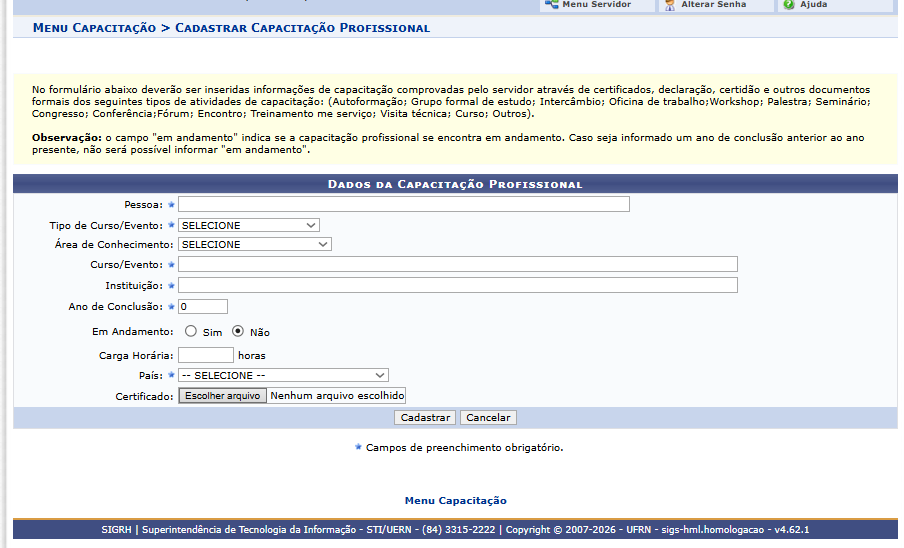Select the Não radio for Em Andamento

click(x=238, y=331)
